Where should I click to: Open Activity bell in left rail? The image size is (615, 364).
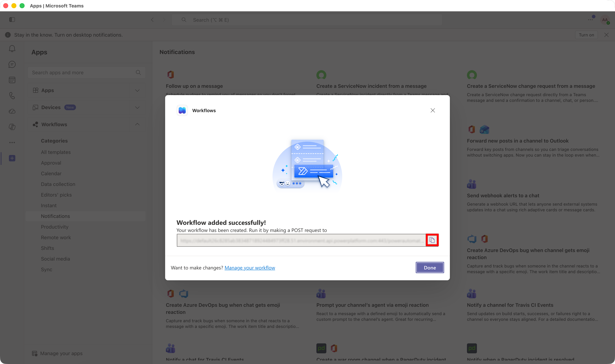point(12,49)
